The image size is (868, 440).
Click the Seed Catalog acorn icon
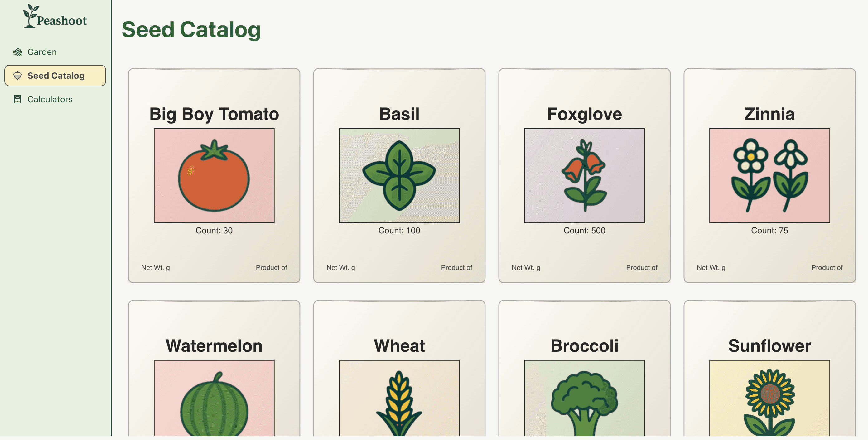click(17, 76)
